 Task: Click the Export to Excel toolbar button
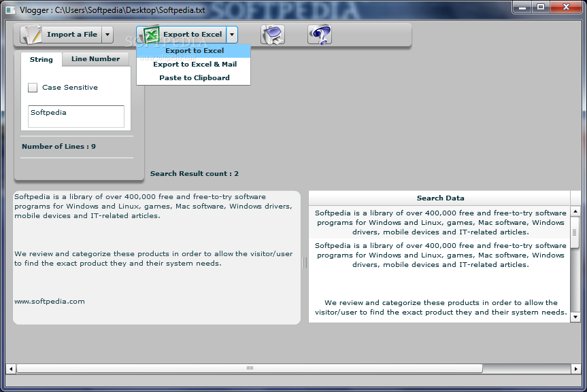(x=181, y=35)
